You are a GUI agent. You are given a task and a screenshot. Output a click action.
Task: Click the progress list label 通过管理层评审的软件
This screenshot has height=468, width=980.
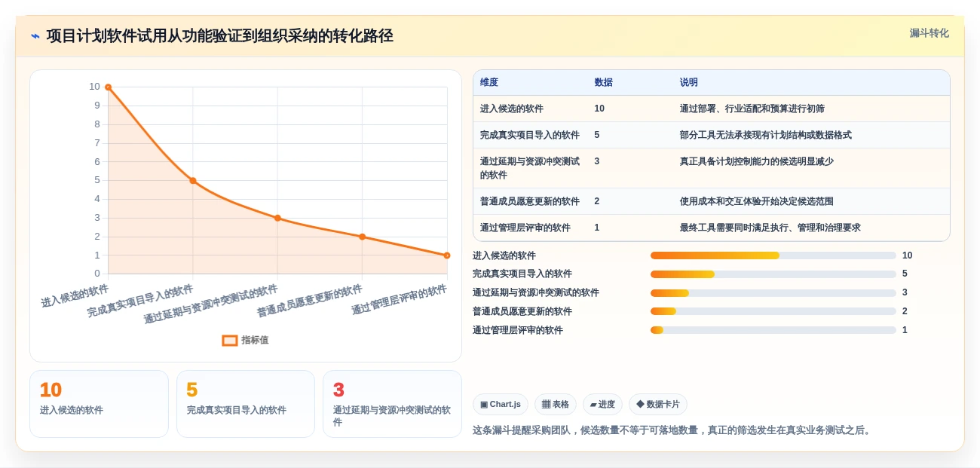coord(518,330)
